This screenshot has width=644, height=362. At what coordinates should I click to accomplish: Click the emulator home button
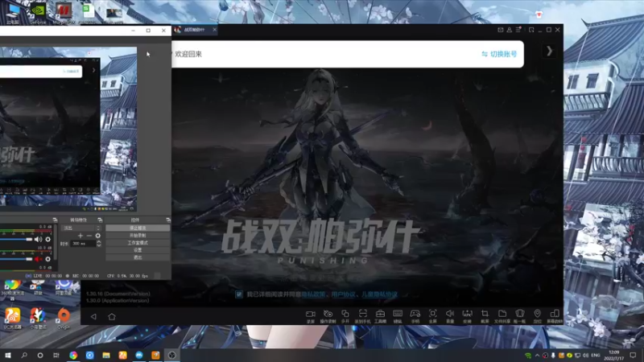pyautogui.click(x=112, y=316)
